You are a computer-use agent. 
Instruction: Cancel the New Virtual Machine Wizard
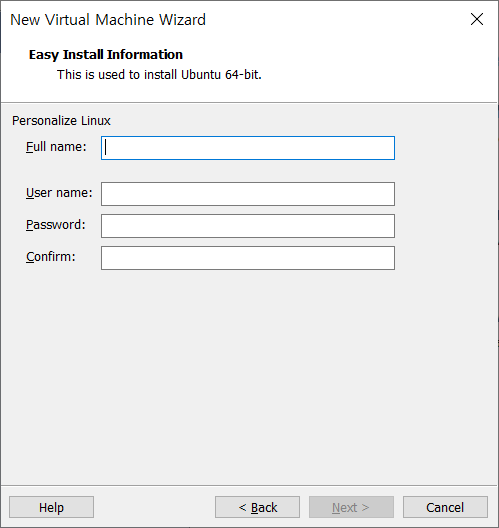pyautogui.click(x=445, y=507)
